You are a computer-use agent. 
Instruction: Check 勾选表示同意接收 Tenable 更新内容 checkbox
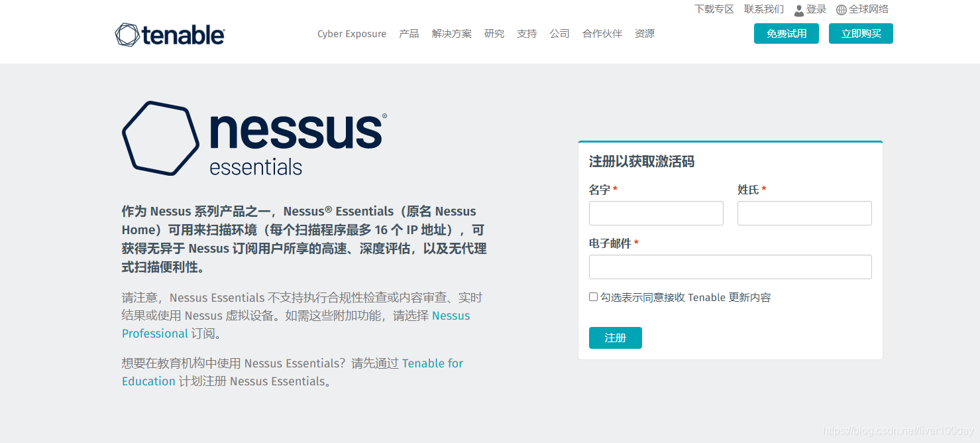pos(593,297)
